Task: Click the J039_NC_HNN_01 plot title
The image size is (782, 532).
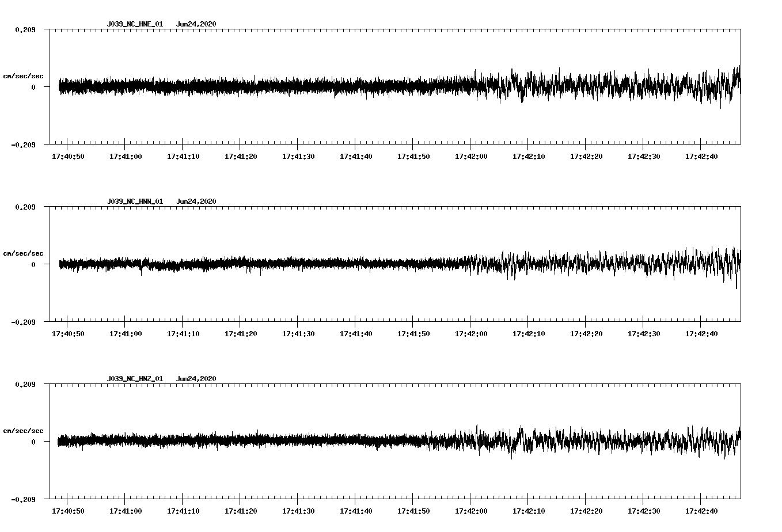Action: pos(135,202)
